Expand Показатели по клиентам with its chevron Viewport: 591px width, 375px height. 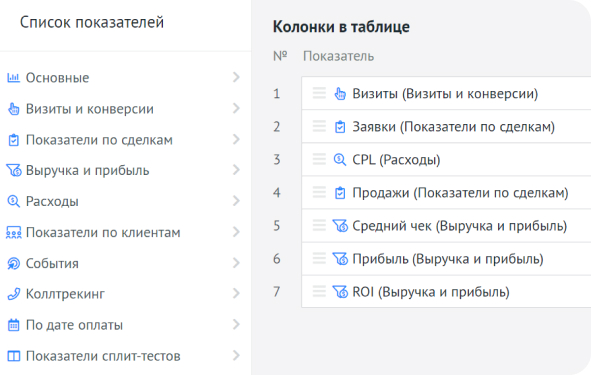[x=236, y=232]
